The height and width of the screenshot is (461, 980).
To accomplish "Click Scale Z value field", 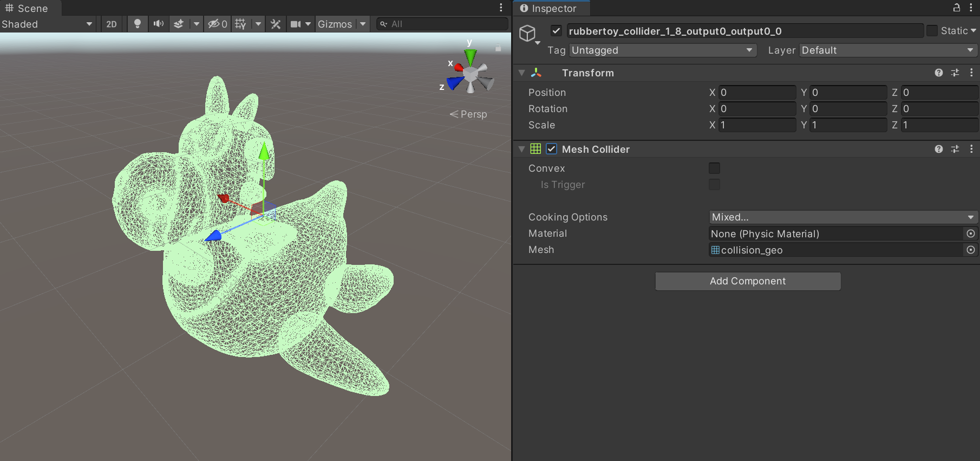I will coord(939,125).
